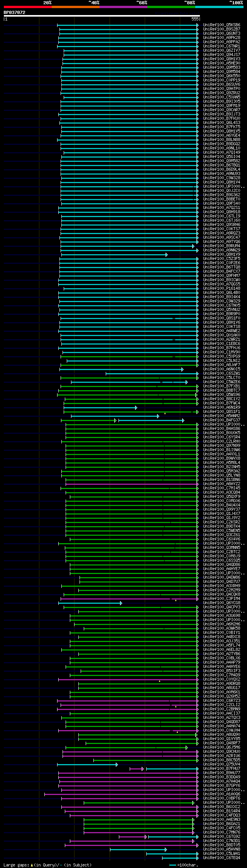
Task: Click the short cyan bar for UniRef100_Q8H1V9
Action: click(x=114, y=255)
